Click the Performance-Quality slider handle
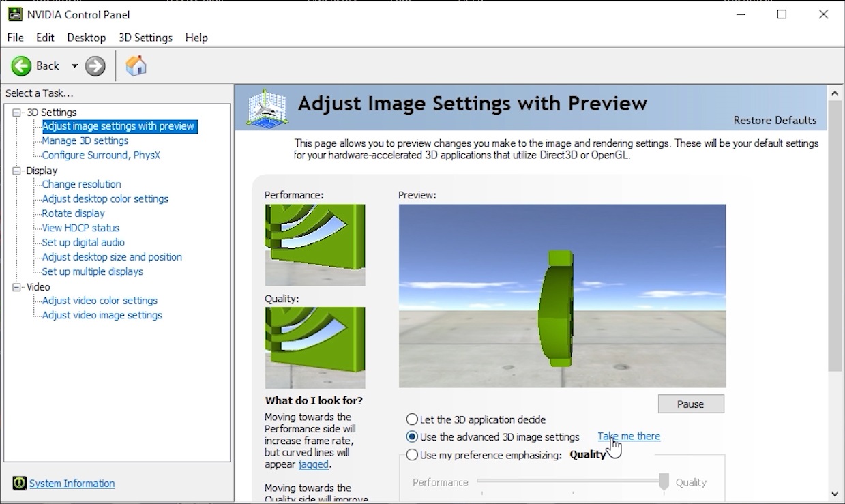The width and height of the screenshot is (845, 504). (x=664, y=483)
